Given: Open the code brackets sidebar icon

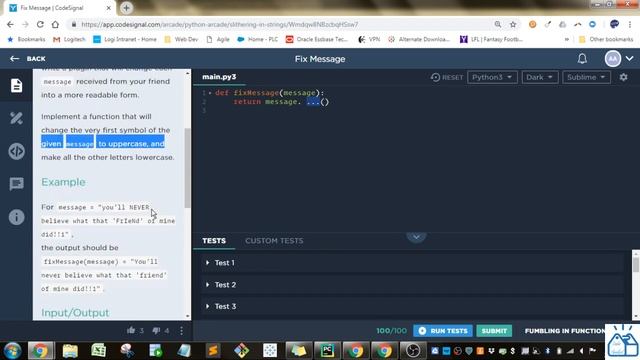Looking at the screenshot, I should pos(16,151).
